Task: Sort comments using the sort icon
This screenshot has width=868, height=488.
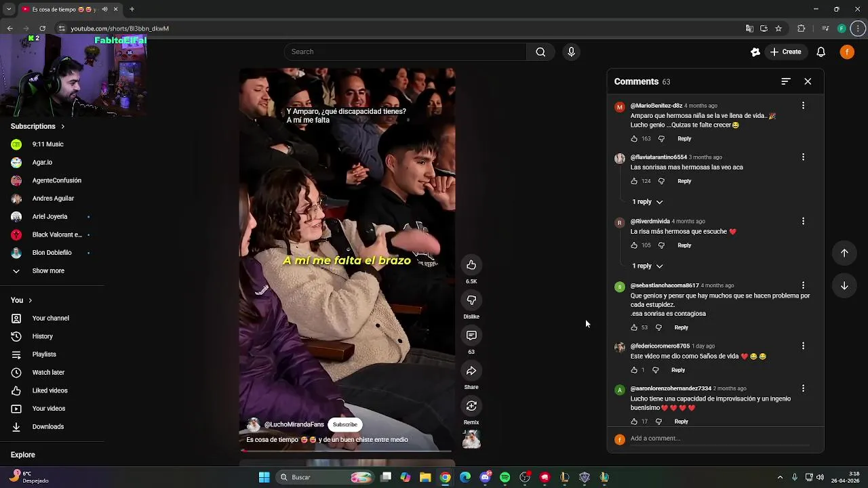Action: [x=786, y=81]
